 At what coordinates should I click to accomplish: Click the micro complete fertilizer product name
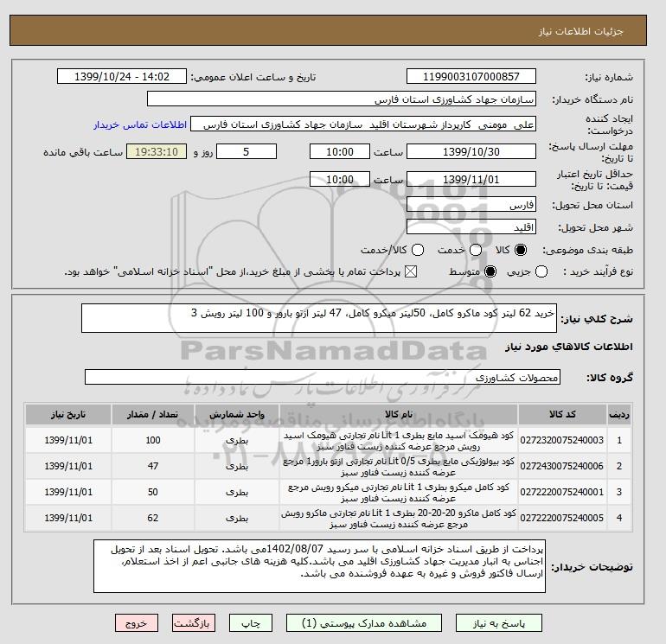399,493
